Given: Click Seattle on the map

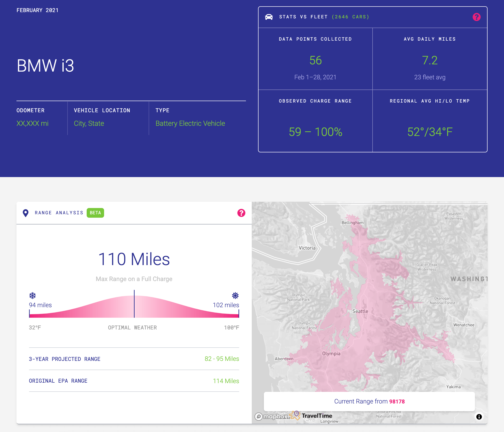Looking at the screenshot, I should [360, 311].
